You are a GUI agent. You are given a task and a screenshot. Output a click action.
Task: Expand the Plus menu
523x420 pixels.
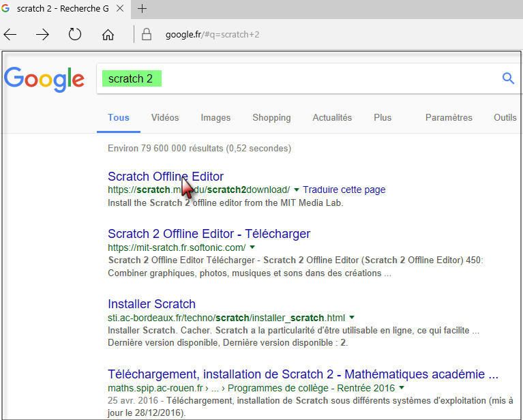pos(383,118)
